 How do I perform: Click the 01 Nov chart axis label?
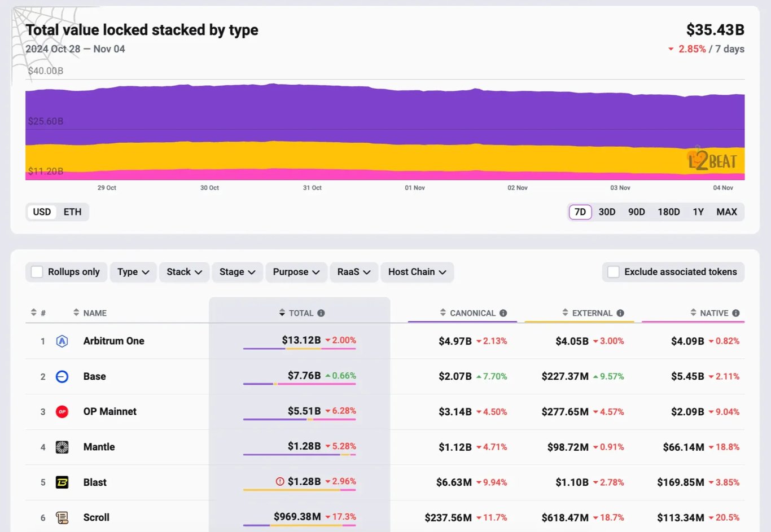tap(415, 188)
